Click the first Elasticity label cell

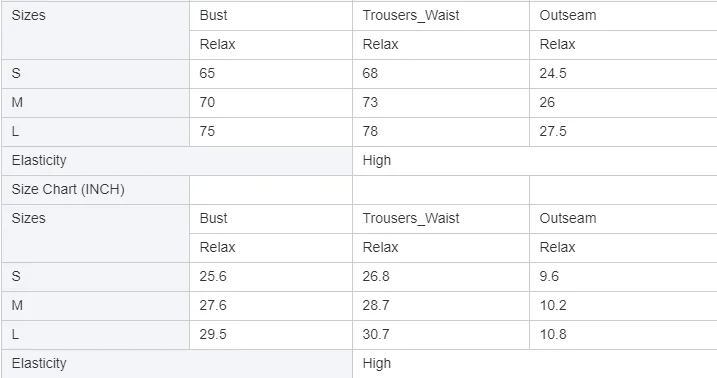click(177, 161)
